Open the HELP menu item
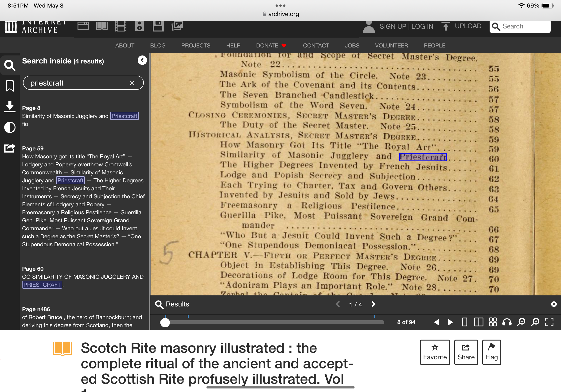Screen dimensions: 561x392 [233, 45]
